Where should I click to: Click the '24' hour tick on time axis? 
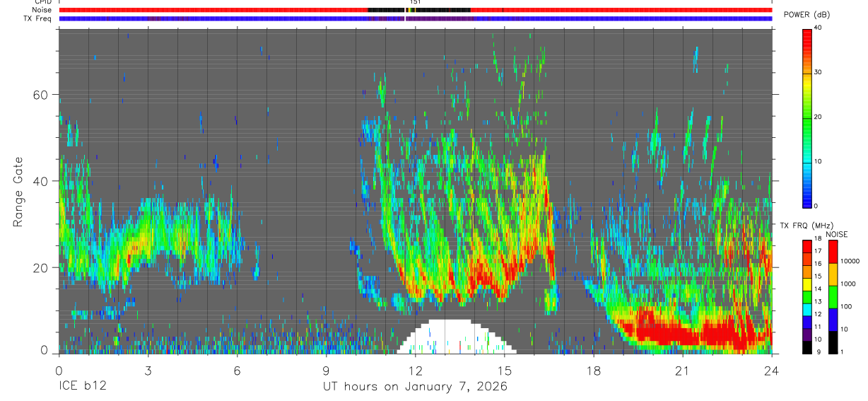click(x=771, y=370)
